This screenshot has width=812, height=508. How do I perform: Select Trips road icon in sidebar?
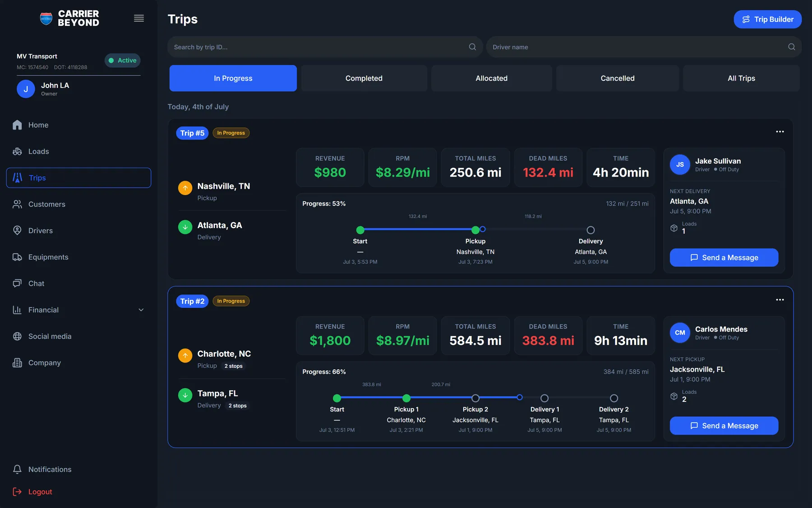point(17,178)
